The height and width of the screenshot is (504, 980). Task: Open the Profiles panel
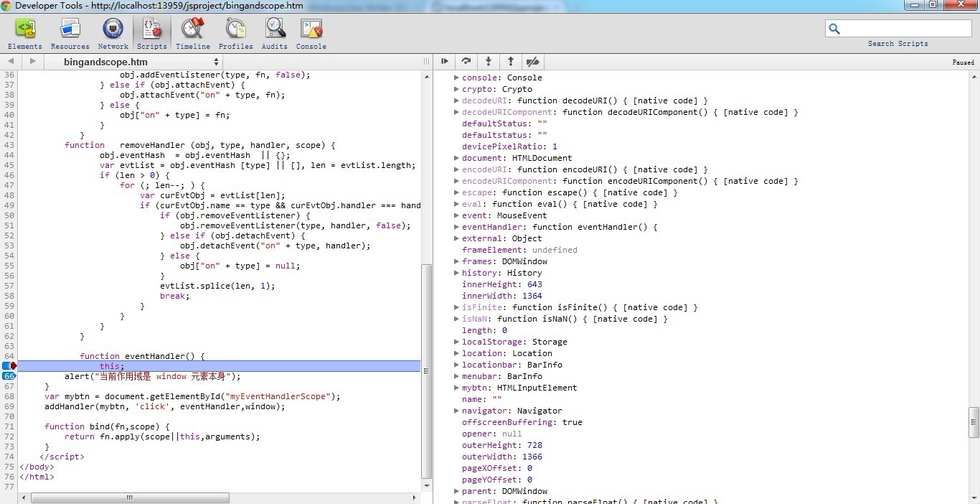235,34
